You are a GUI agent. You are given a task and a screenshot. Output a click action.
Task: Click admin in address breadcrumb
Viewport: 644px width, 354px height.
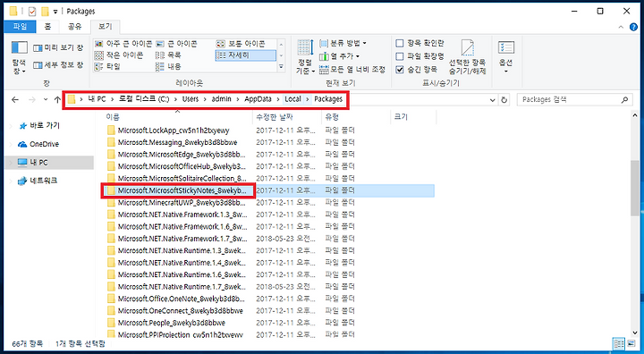tap(222, 99)
